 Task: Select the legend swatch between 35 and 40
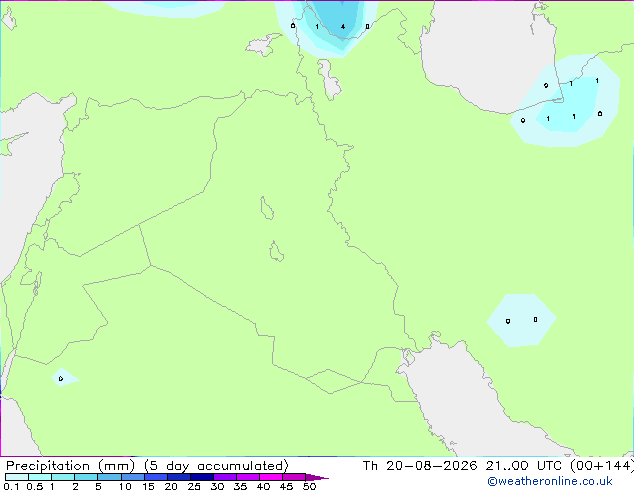(x=247, y=477)
